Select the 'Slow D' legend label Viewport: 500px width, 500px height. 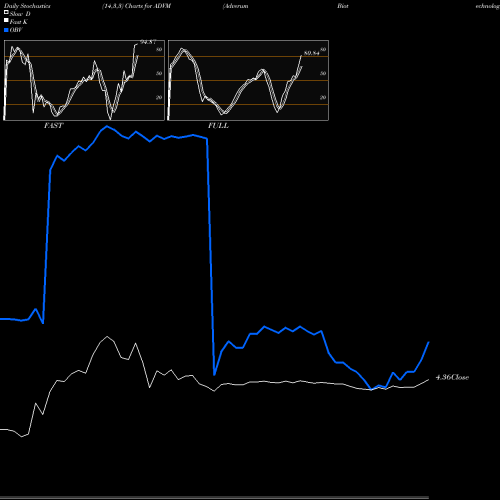pyautogui.click(x=20, y=14)
